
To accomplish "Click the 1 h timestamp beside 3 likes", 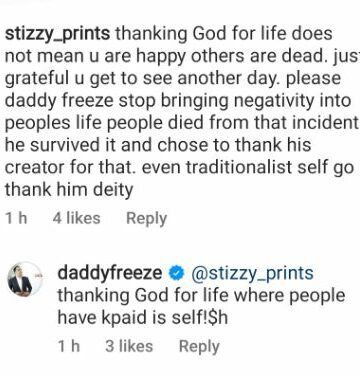I will (69, 346).
